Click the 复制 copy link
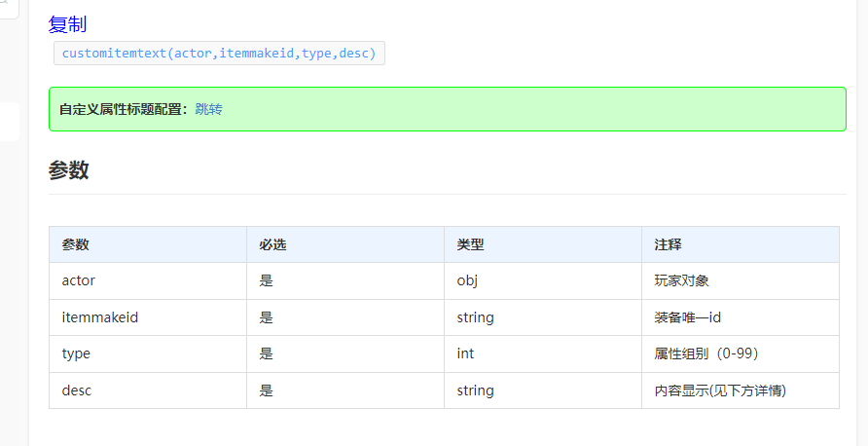Screen dimensions: 868x446 coord(67,24)
